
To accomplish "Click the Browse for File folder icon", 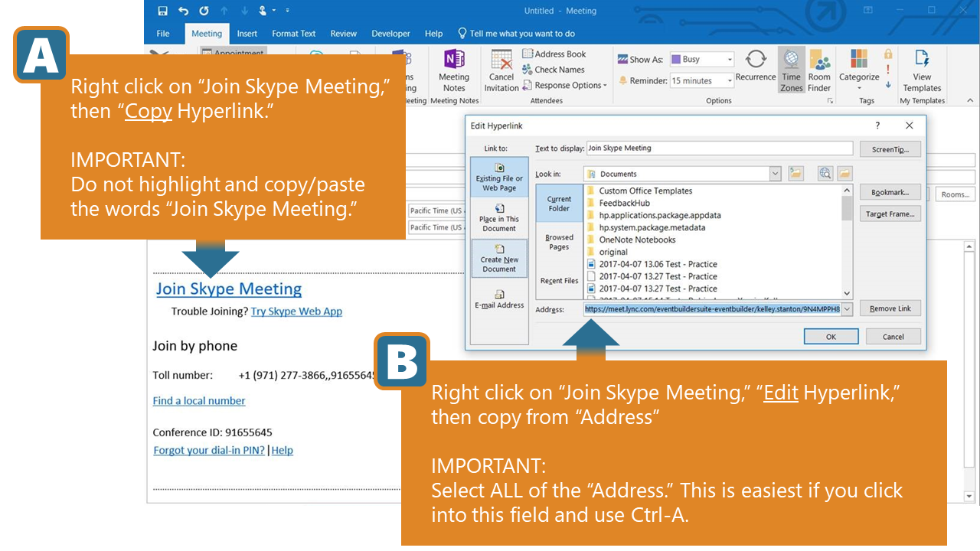I will (x=844, y=174).
